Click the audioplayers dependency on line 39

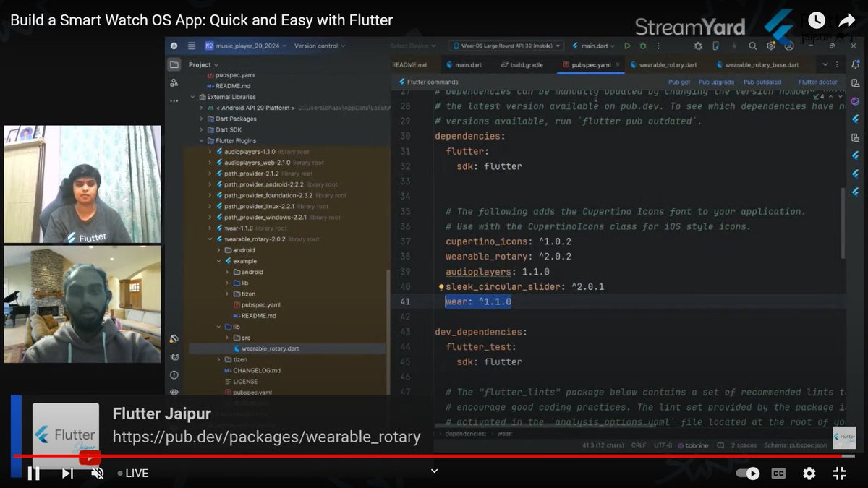pos(498,272)
